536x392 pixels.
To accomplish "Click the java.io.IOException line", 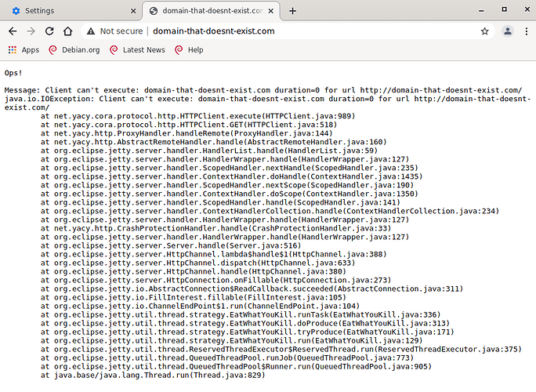I will [x=268, y=103].
